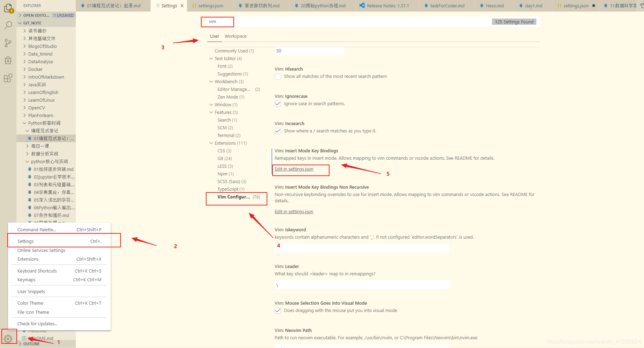Open the Source Control icon
The height and width of the screenshot is (348, 644).
8,43
